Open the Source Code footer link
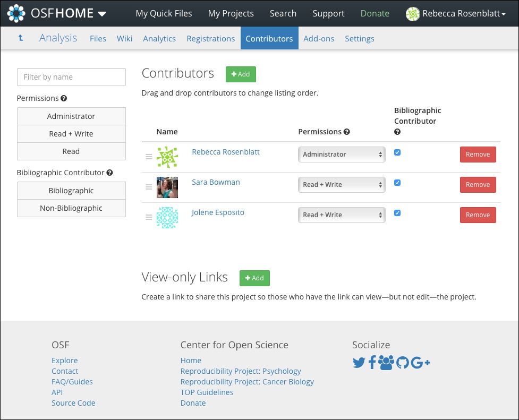519x420 pixels. click(x=73, y=403)
